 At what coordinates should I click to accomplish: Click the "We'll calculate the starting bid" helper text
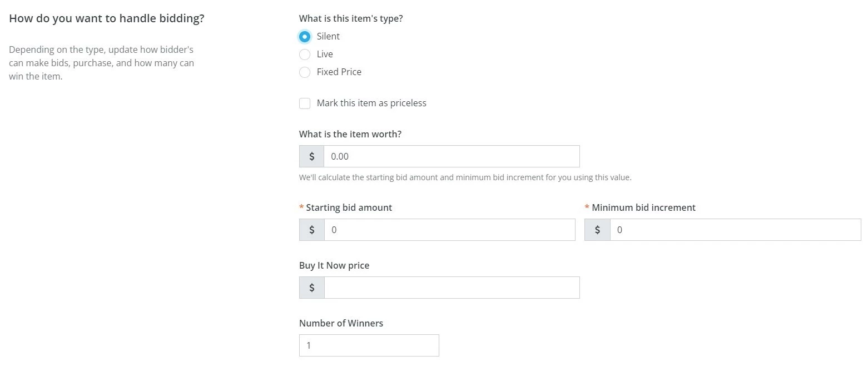click(465, 177)
